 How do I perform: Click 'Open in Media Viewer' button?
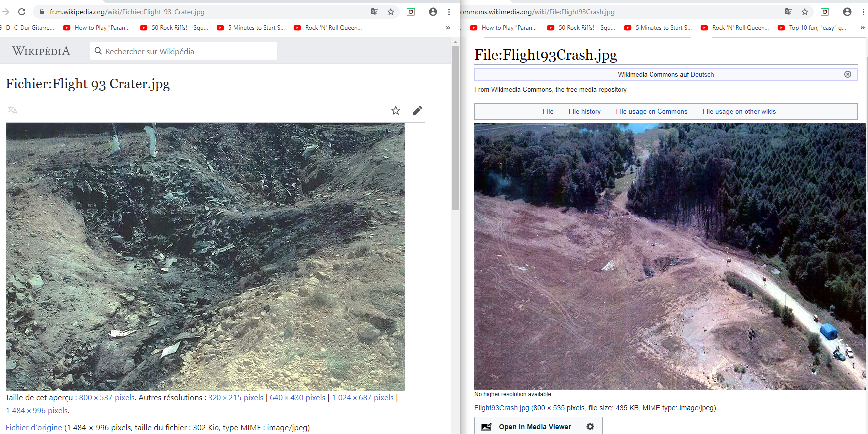coord(526,427)
